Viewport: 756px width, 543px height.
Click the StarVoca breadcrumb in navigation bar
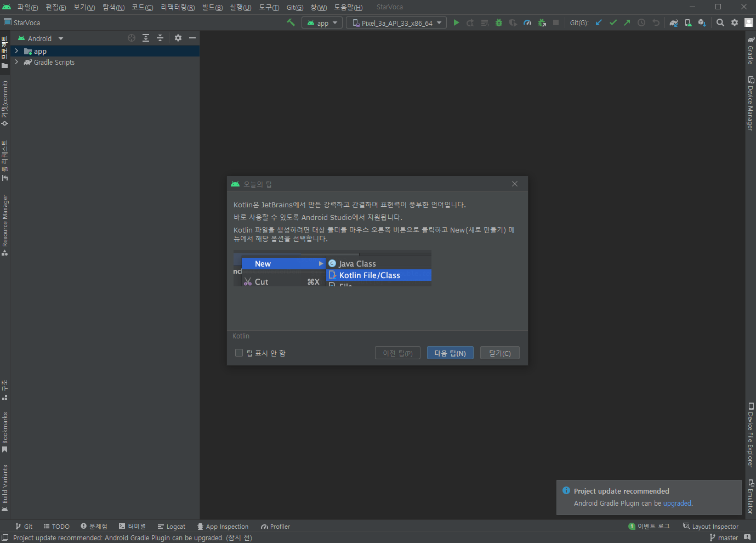tap(22, 22)
